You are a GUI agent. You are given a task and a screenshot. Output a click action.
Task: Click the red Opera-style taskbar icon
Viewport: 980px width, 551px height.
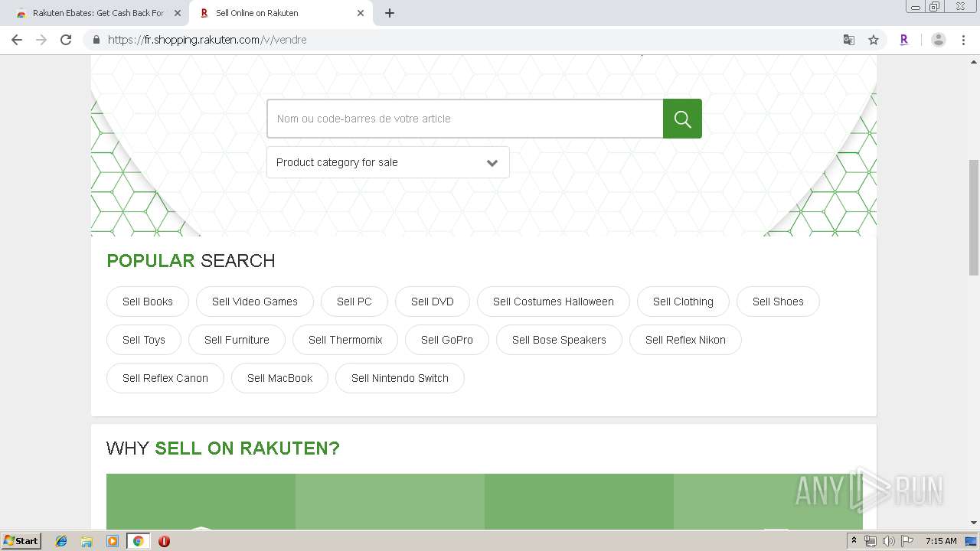point(164,541)
